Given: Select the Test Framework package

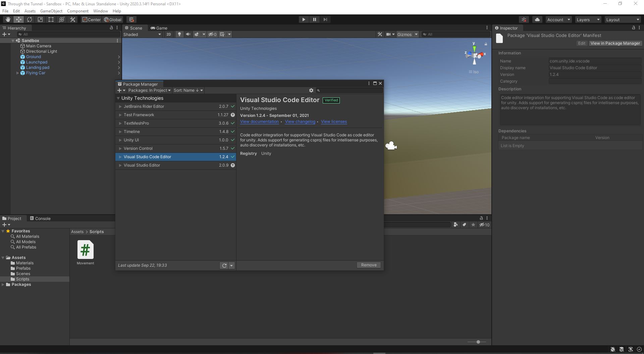Looking at the screenshot, I should coord(176,115).
